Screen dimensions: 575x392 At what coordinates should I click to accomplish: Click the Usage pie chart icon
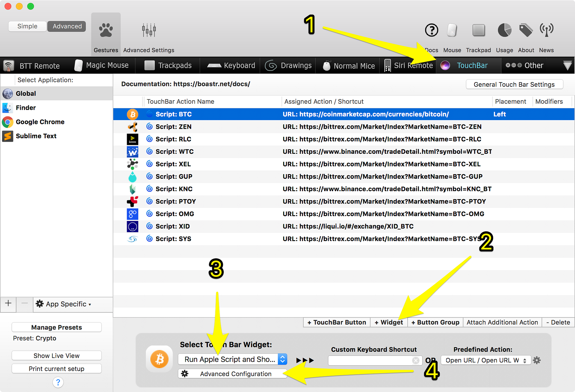[x=504, y=30]
